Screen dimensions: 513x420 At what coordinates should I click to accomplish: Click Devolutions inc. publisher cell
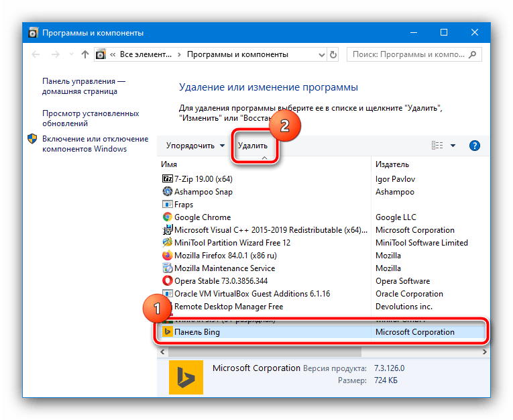(x=404, y=307)
